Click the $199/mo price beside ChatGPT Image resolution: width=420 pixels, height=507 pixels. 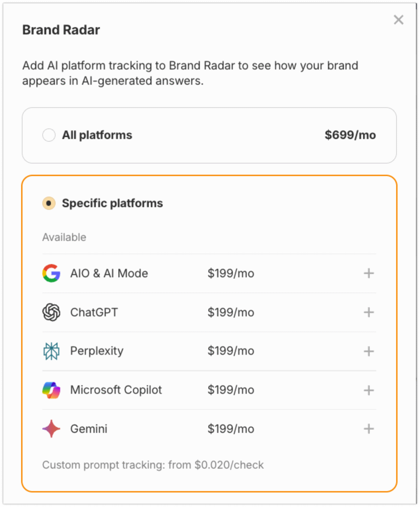point(231,312)
